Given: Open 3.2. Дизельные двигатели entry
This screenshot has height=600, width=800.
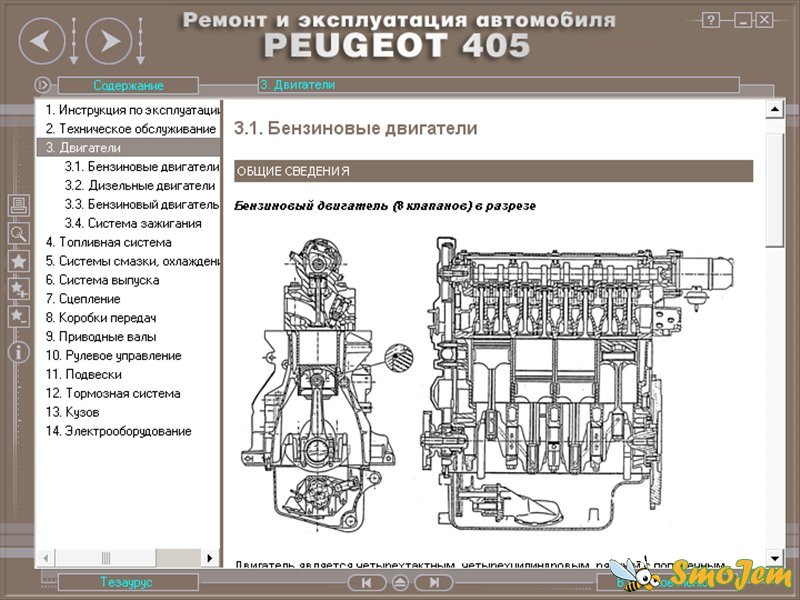Looking at the screenshot, I should (140, 185).
